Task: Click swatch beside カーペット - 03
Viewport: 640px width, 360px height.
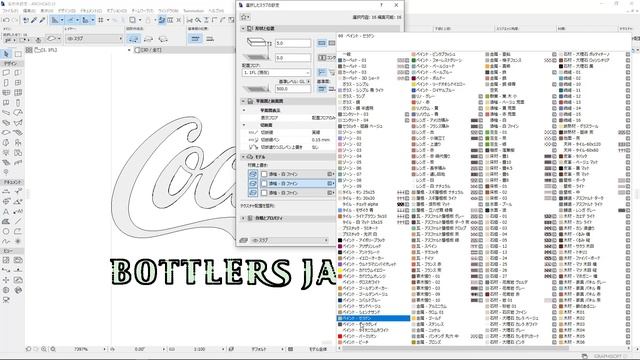Action: 340,72
